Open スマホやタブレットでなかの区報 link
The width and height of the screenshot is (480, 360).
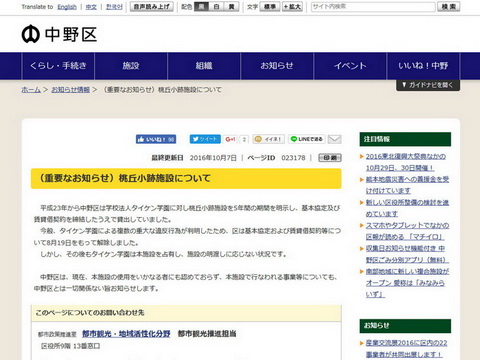[x=407, y=231]
